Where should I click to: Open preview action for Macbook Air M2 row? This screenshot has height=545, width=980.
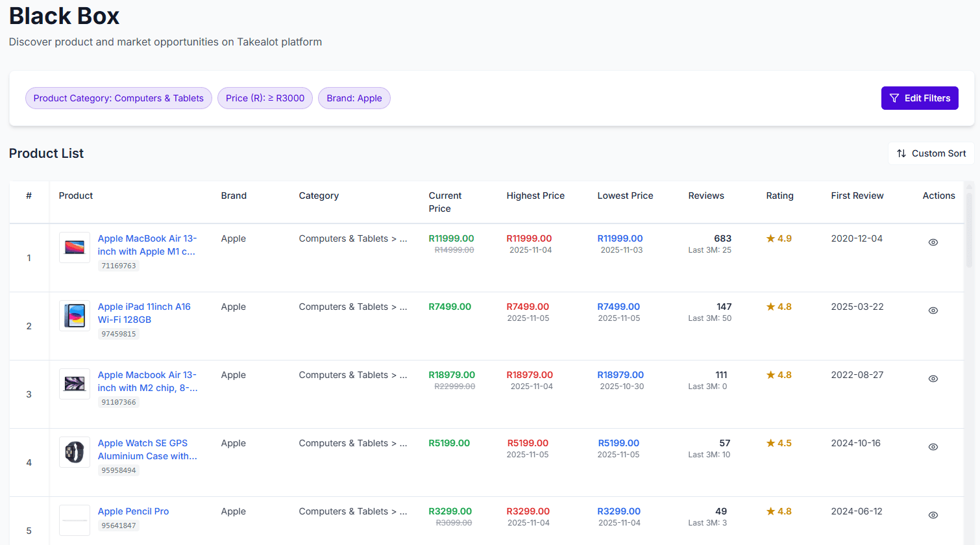coord(933,378)
